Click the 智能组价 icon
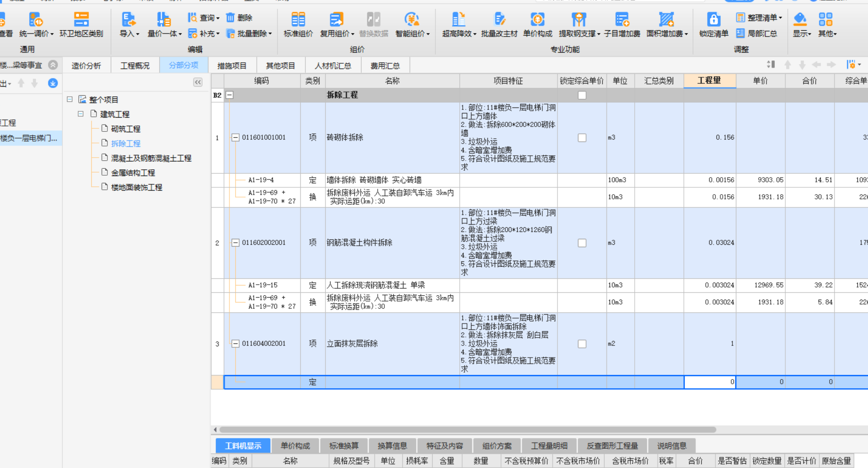Image resolution: width=868 pixels, height=468 pixels. coord(412,20)
